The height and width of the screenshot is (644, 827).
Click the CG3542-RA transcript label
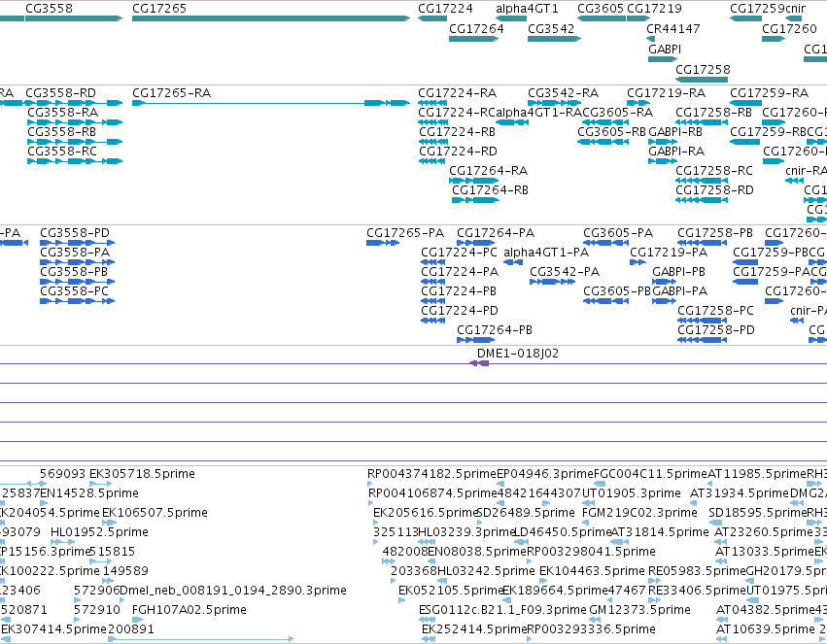coord(564,93)
